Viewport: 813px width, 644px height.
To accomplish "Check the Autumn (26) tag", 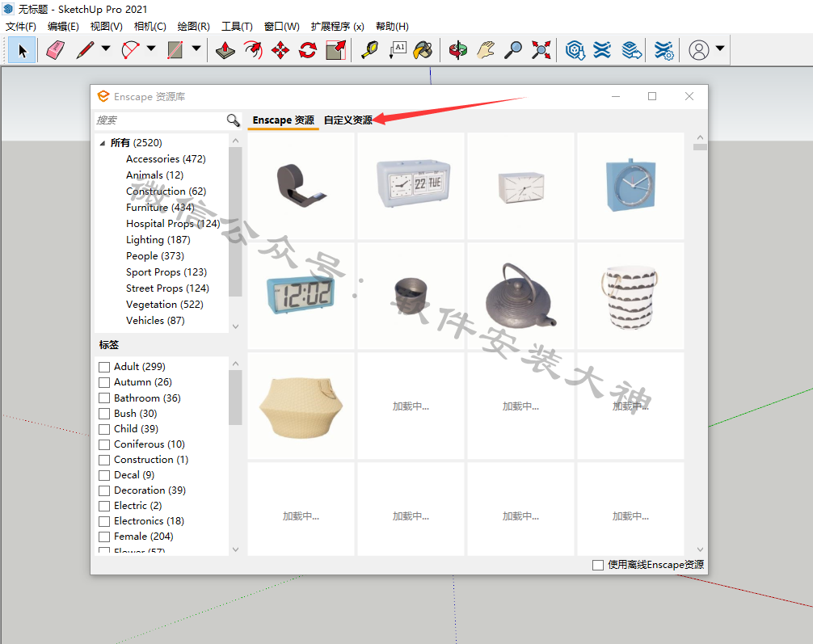I will point(104,383).
